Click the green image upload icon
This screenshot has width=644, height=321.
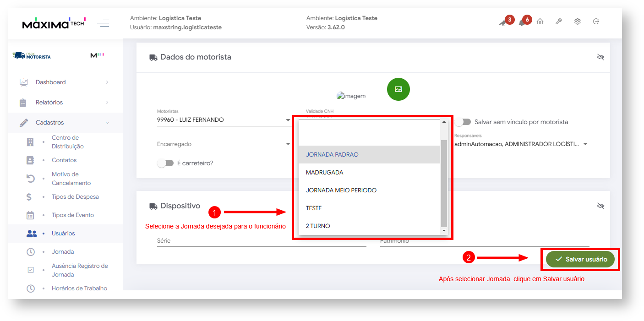click(398, 89)
